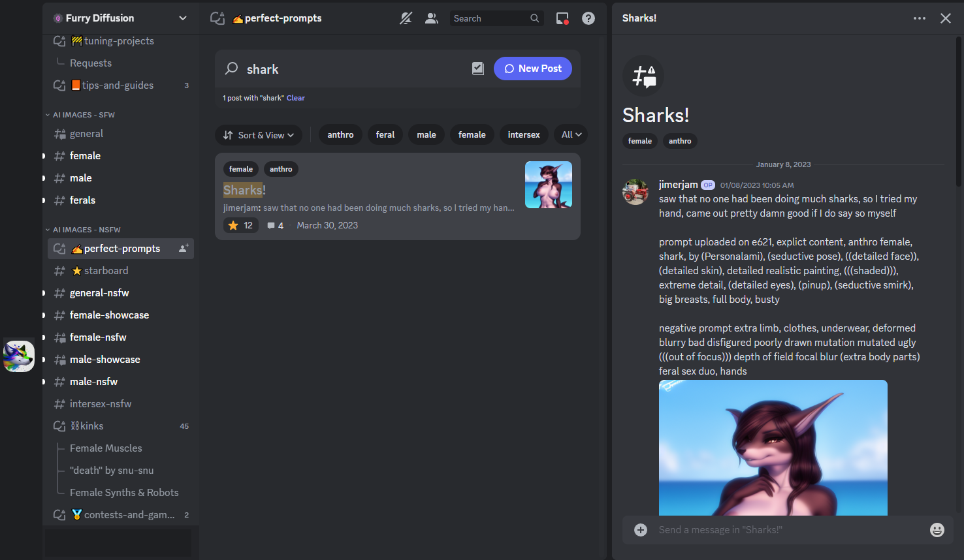Open the inbox icon in header
This screenshot has width=964, height=560.
tap(562, 18)
